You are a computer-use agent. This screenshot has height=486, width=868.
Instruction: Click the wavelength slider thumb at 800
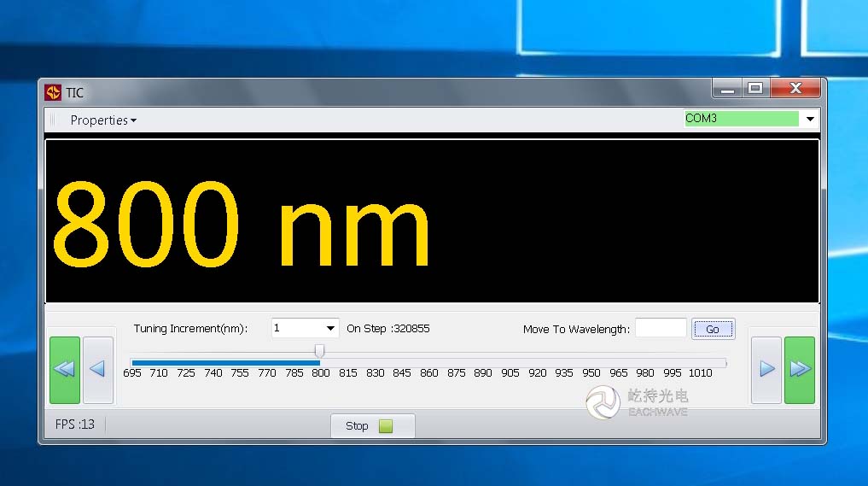coord(319,351)
